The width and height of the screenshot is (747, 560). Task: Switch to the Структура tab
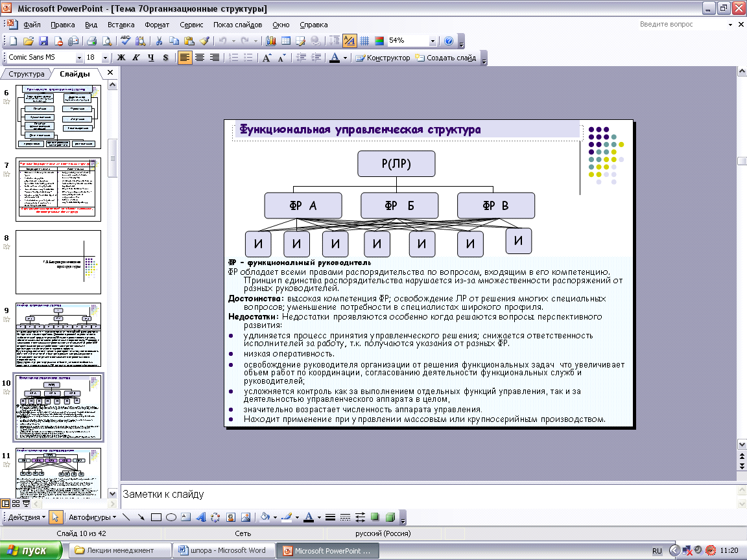(26, 74)
